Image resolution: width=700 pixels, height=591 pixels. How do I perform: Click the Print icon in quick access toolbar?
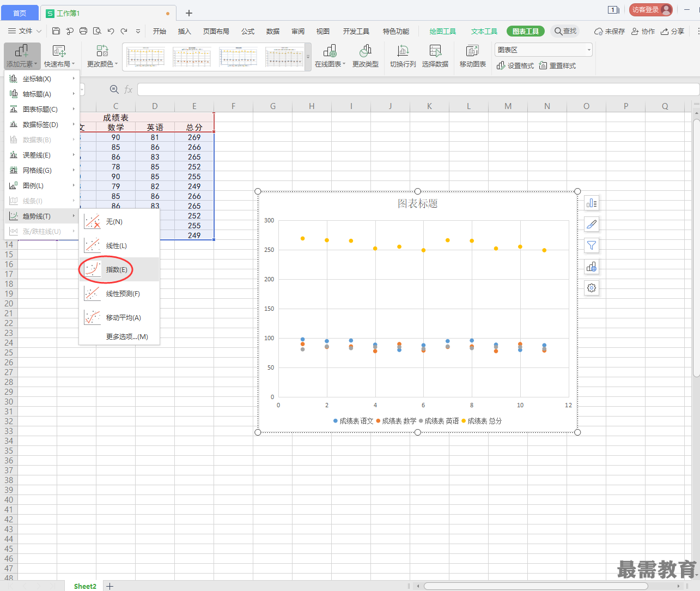83,31
